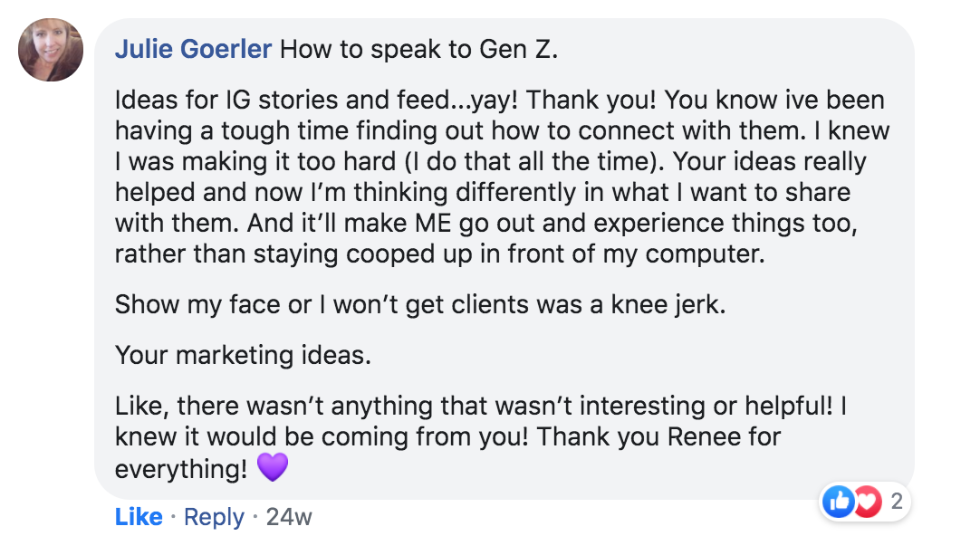Click the 24w comment timestamp
This screenshot has width=980, height=536.
289,517
